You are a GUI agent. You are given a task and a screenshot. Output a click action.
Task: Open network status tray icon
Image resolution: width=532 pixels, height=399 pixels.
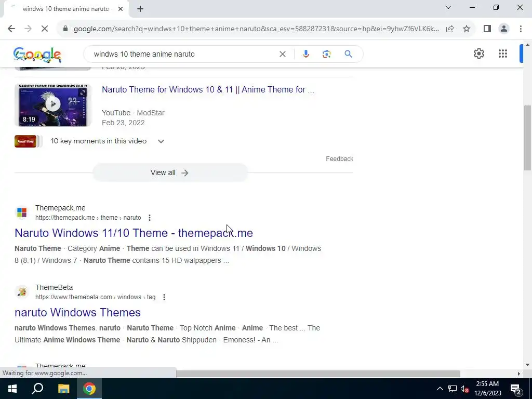[453, 389]
